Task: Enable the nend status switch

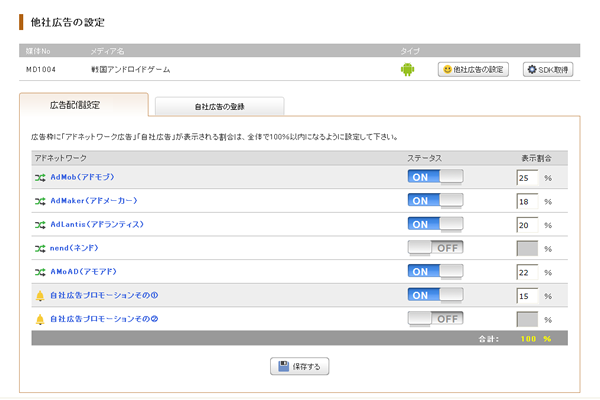Action: 435,247
